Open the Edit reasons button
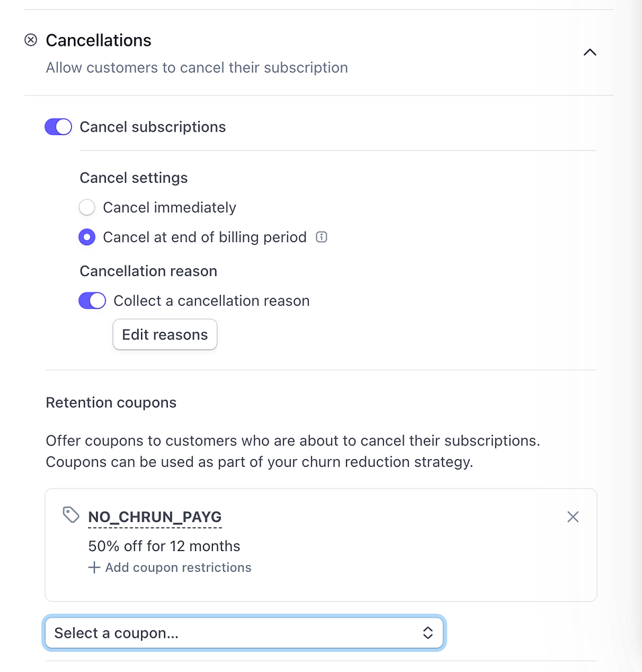The width and height of the screenshot is (642, 672). click(x=165, y=335)
